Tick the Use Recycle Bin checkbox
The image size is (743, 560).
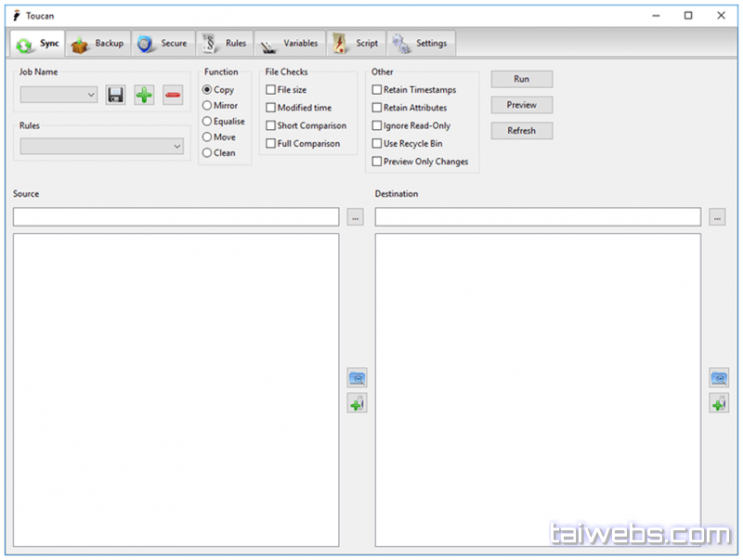pyautogui.click(x=377, y=144)
